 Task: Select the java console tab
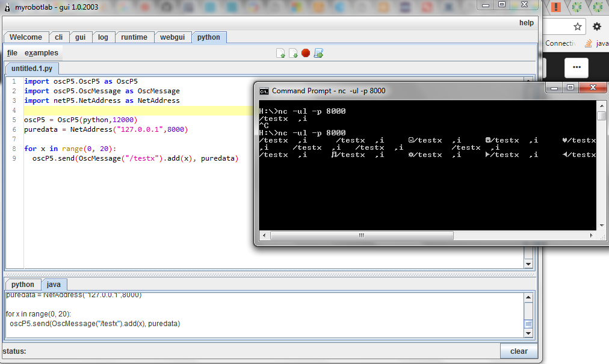(x=54, y=285)
